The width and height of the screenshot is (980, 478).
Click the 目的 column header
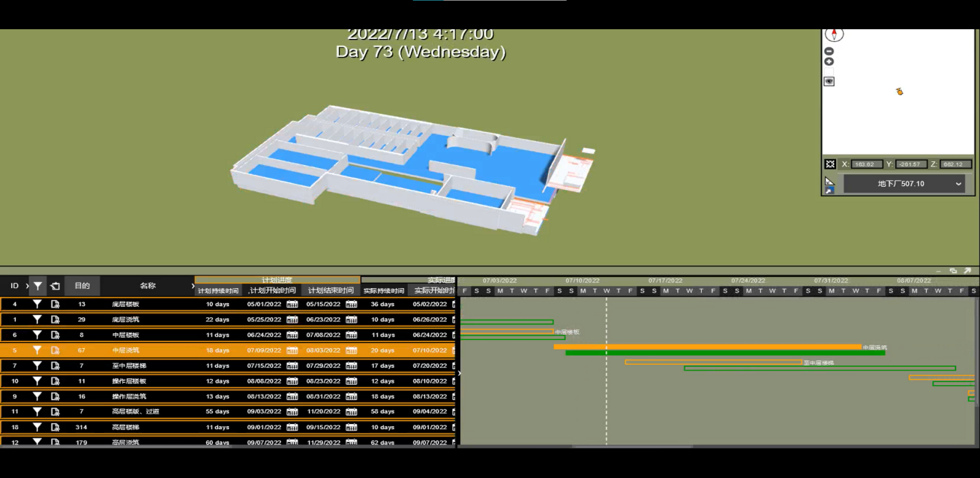(x=82, y=286)
